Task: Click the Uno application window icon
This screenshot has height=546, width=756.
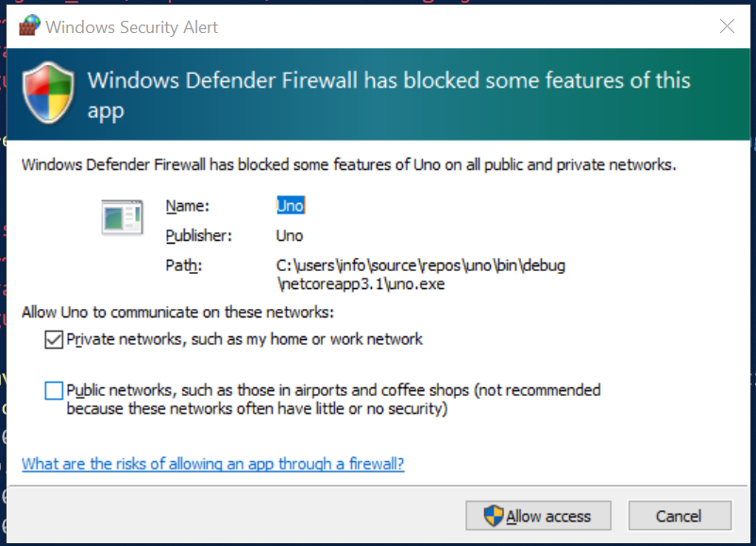Action: click(x=123, y=216)
